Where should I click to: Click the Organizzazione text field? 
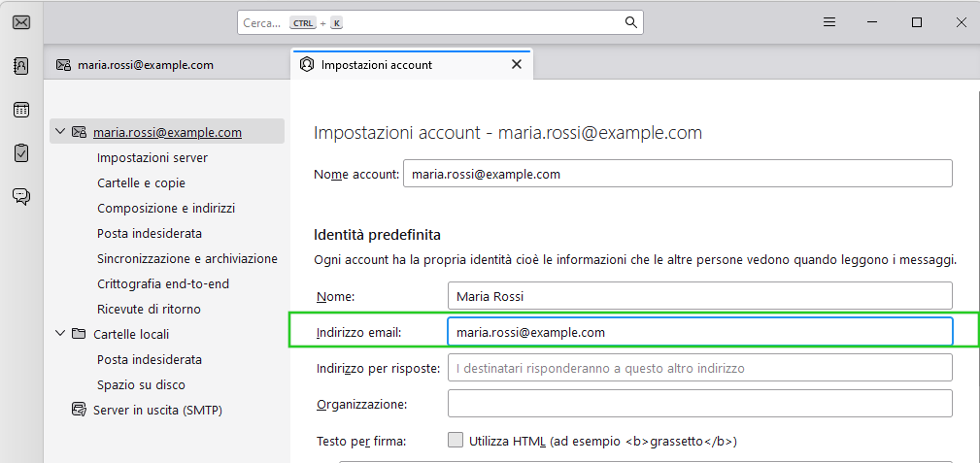[700, 404]
